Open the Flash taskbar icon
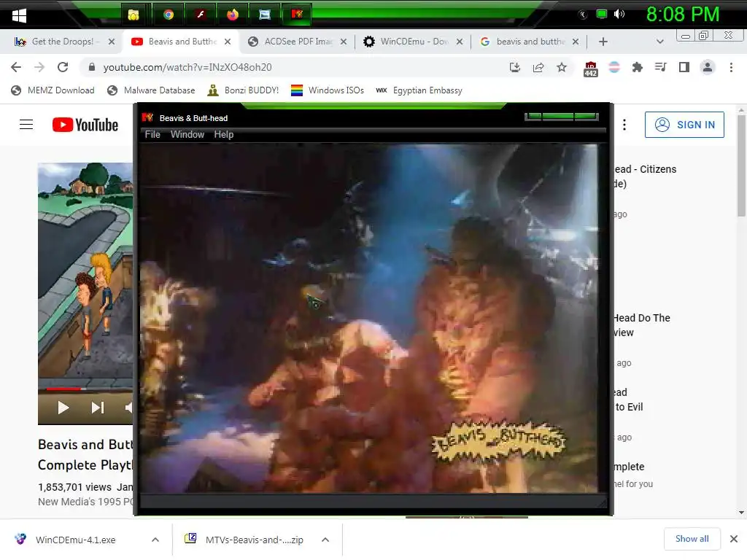 (x=201, y=15)
